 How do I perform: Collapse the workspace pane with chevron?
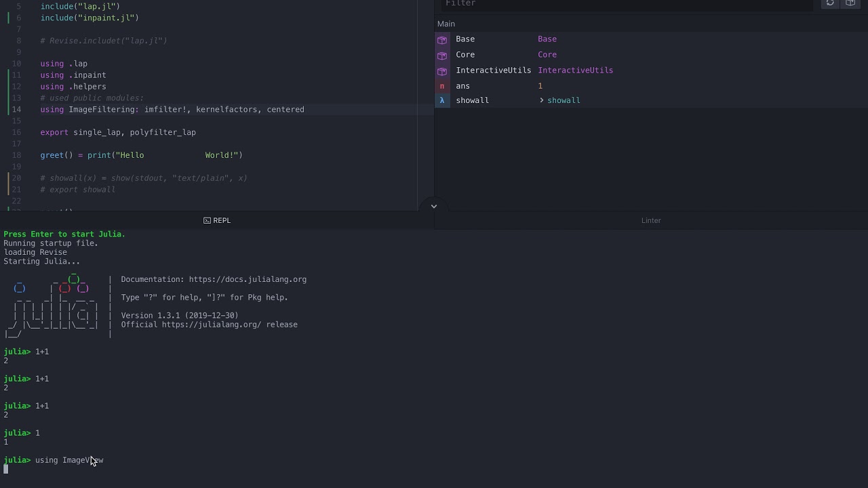434,206
